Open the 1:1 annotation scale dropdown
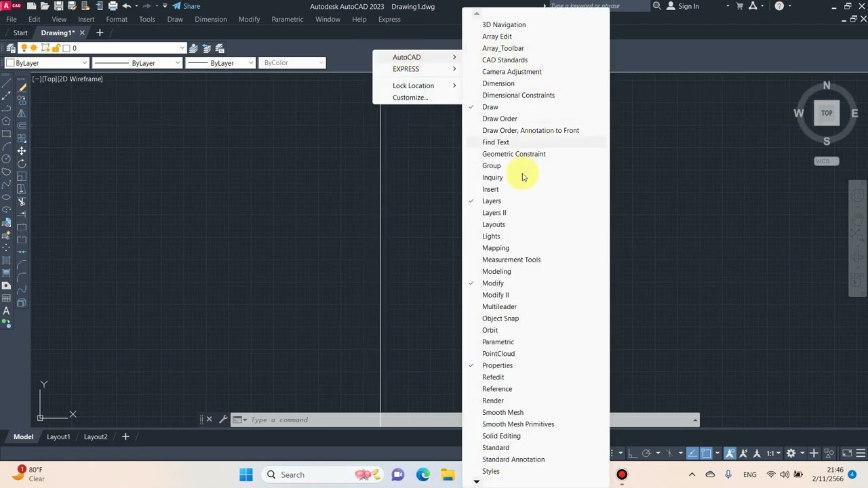Viewport: 868px width, 488px height. (x=774, y=453)
